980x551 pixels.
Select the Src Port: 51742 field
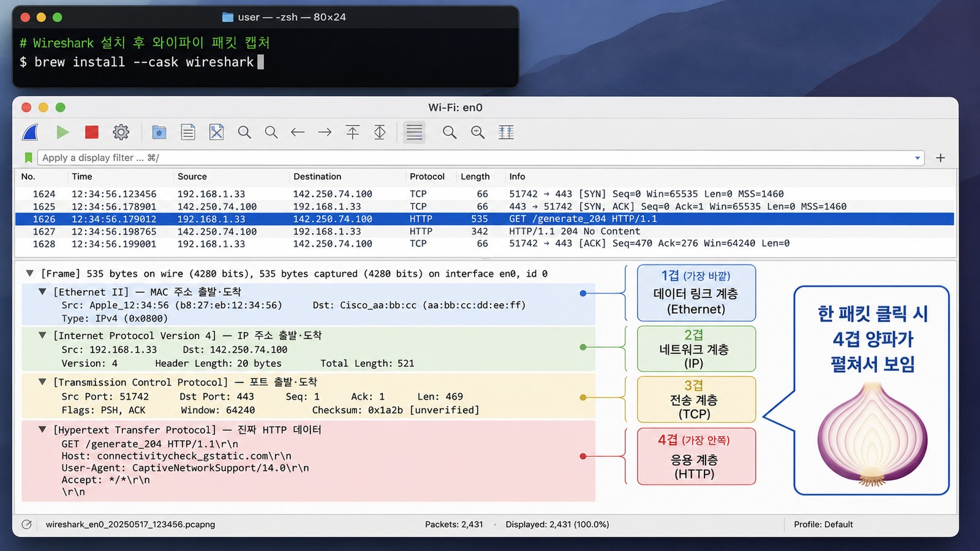pyautogui.click(x=105, y=396)
